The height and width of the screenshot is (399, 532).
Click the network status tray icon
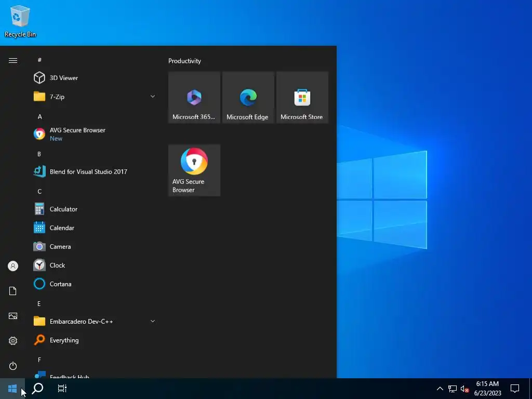tap(453, 389)
